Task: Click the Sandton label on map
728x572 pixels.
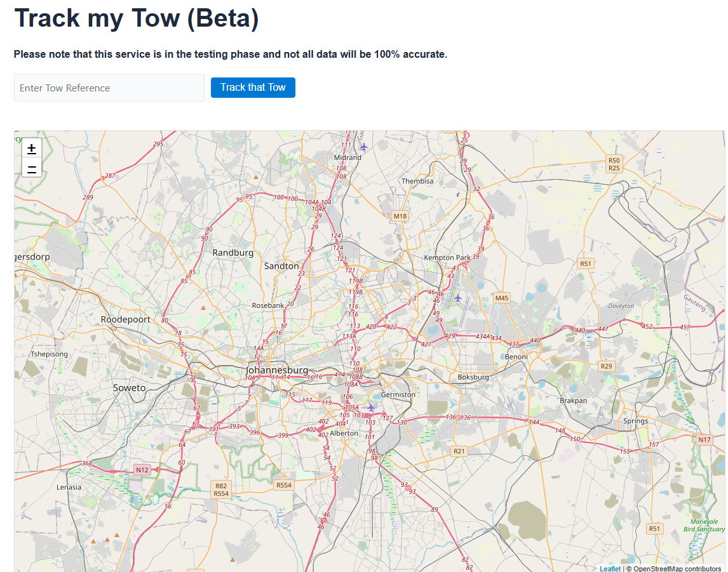Action: [281, 266]
